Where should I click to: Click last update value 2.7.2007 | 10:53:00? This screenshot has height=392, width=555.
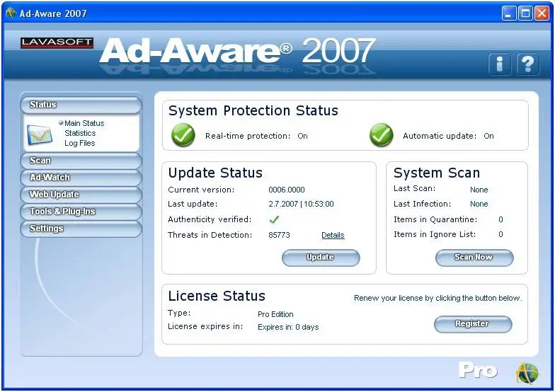coord(301,204)
